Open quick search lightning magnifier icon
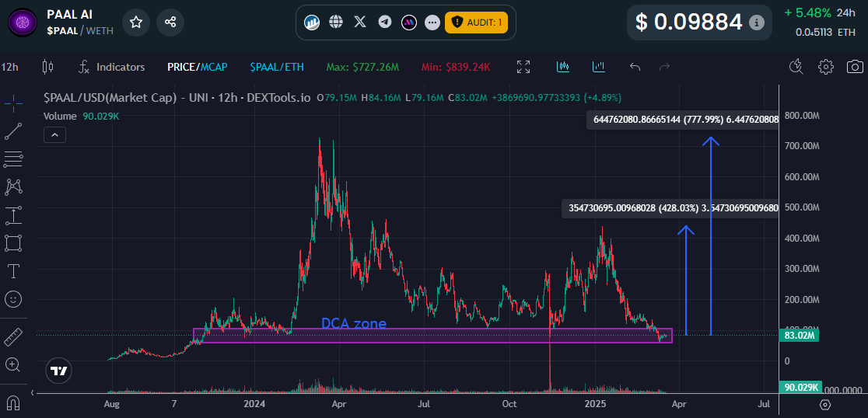The image size is (868, 418). 796,67
